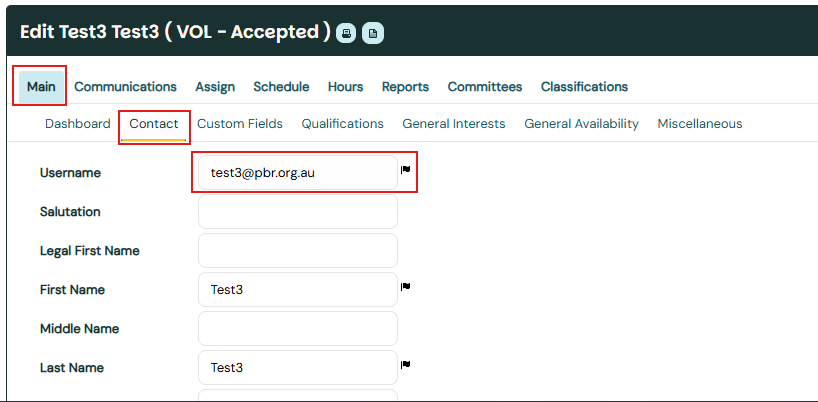
Task: Click the flag icon beside First Name
Action: pos(406,287)
